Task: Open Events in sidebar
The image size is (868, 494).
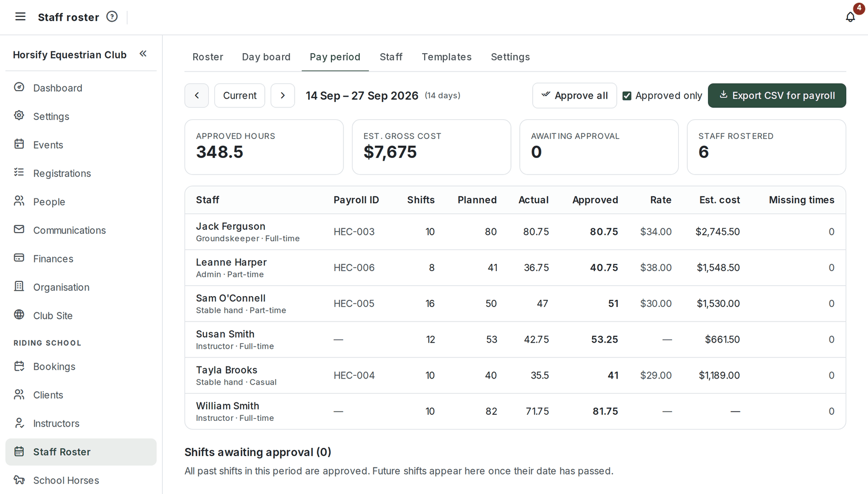Action: 81,145
